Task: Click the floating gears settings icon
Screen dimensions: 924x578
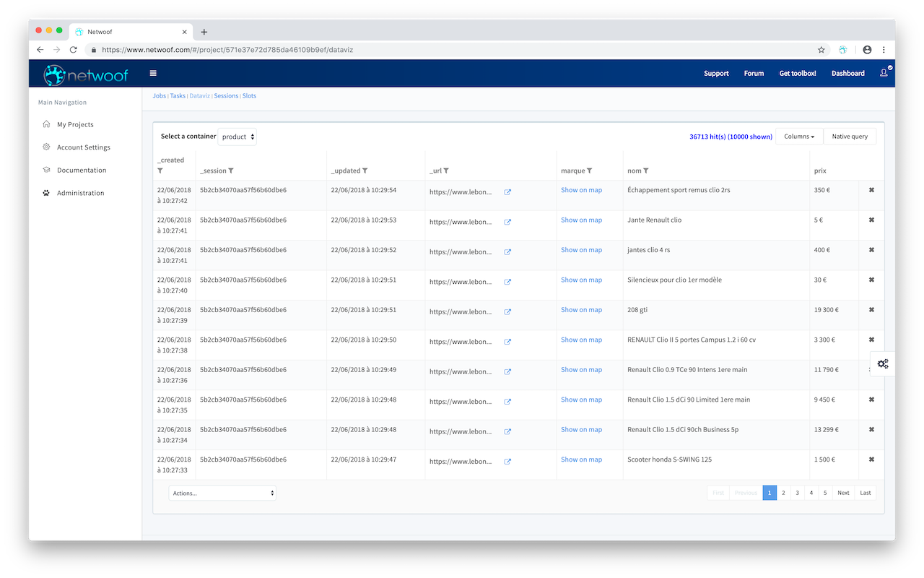Action: tap(883, 363)
